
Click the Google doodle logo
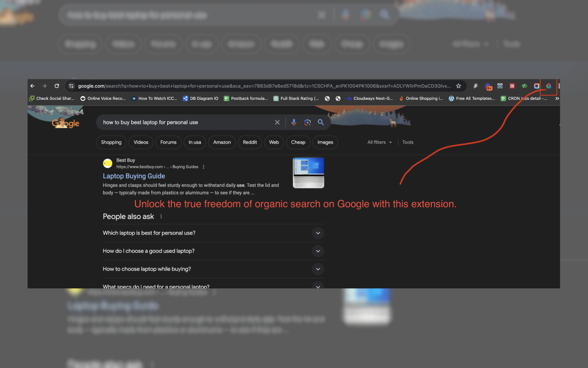point(66,122)
